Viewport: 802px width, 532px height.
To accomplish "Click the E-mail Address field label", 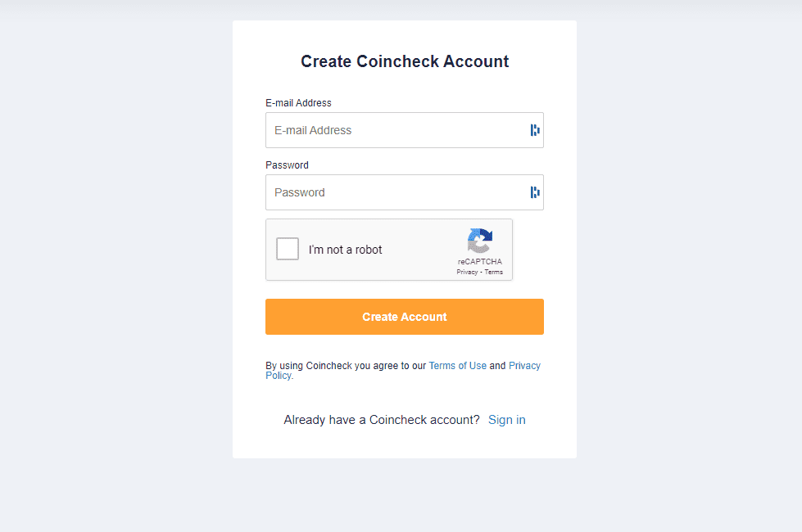I will point(298,102).
